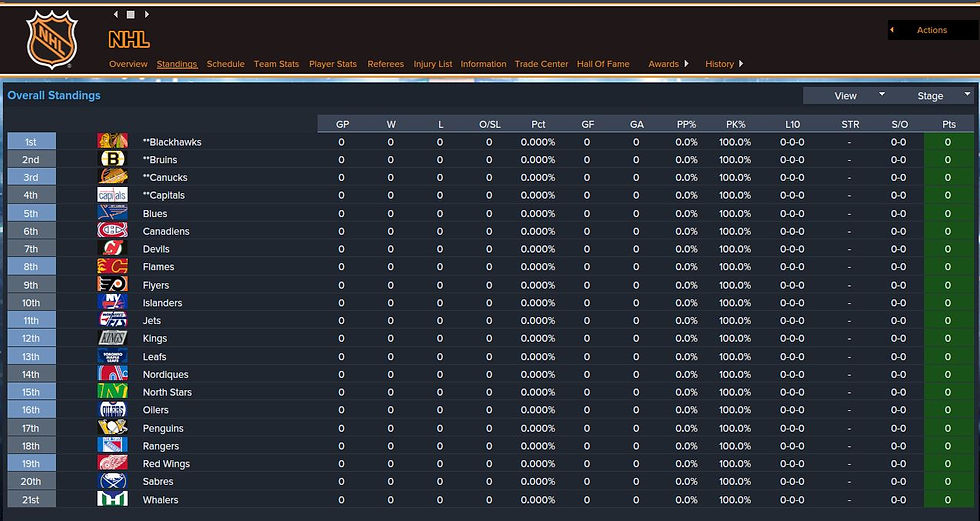The width and height of the screenshot is (980, 521).
Task: Open the Whalers team name link
Action: [x=160, y=500]
